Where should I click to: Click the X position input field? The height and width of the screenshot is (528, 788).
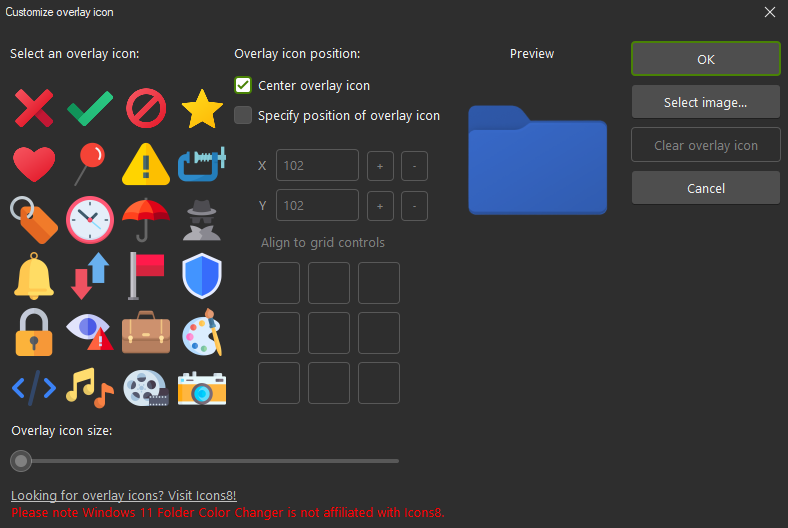pyautogui.click(x=317, y=165)
